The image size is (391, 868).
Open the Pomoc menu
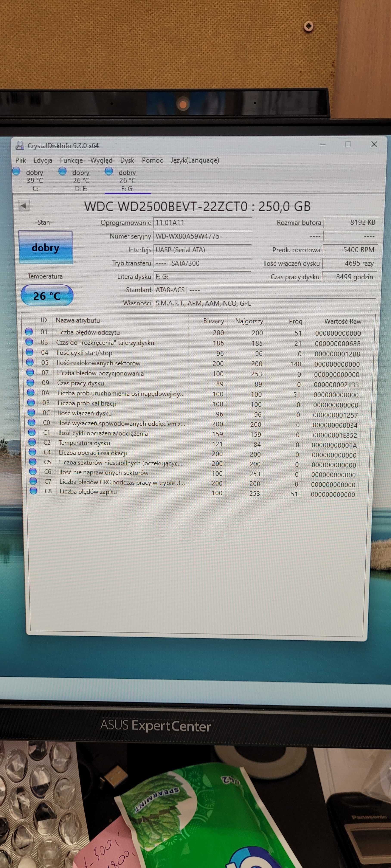point(152,160)
